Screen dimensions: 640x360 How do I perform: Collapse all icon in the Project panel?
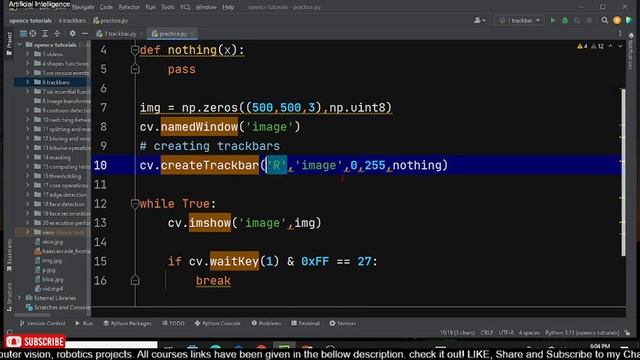tap(57, 33)
